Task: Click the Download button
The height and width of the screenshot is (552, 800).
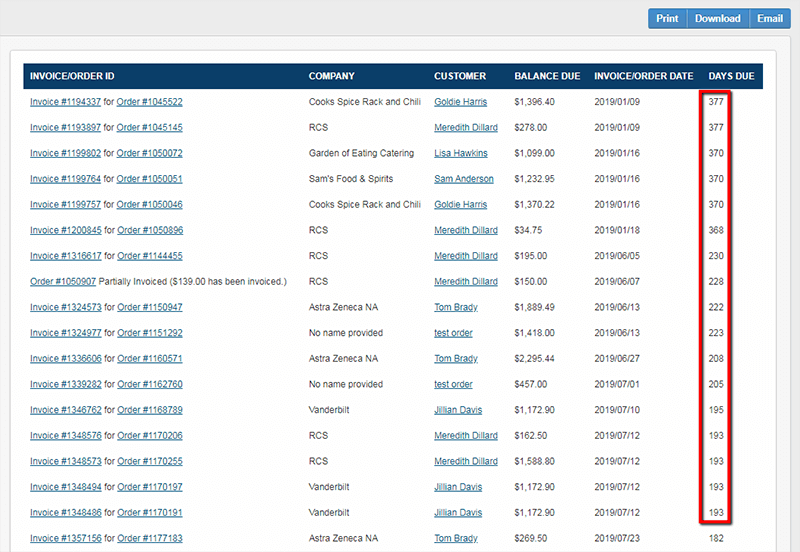Action: 717,19
